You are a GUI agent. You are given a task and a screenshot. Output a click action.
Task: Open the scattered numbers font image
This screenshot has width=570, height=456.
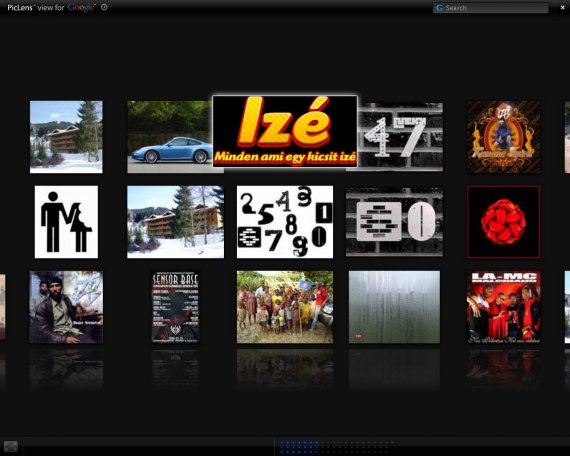pyautogui.click(x=285, y=222)
